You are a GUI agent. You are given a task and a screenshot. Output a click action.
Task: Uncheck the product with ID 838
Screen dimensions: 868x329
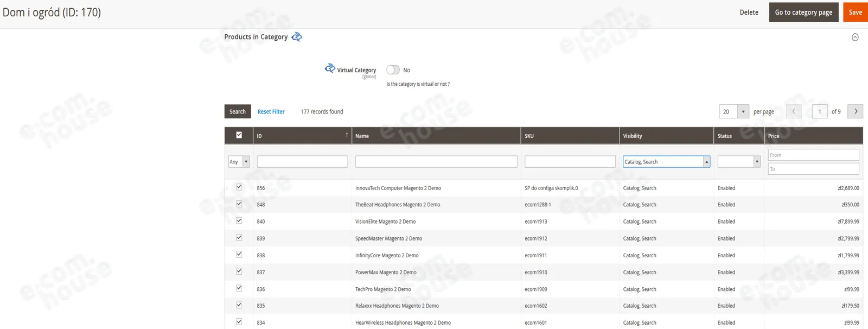(239, 255)
